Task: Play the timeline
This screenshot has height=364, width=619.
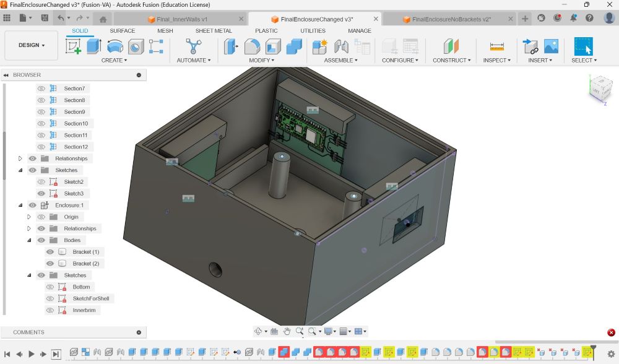Action: (x=31, y=354)
